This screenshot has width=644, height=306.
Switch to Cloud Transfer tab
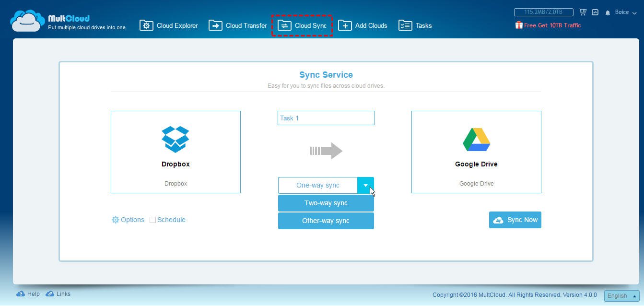pyautogui.click(x=238, y=25)
